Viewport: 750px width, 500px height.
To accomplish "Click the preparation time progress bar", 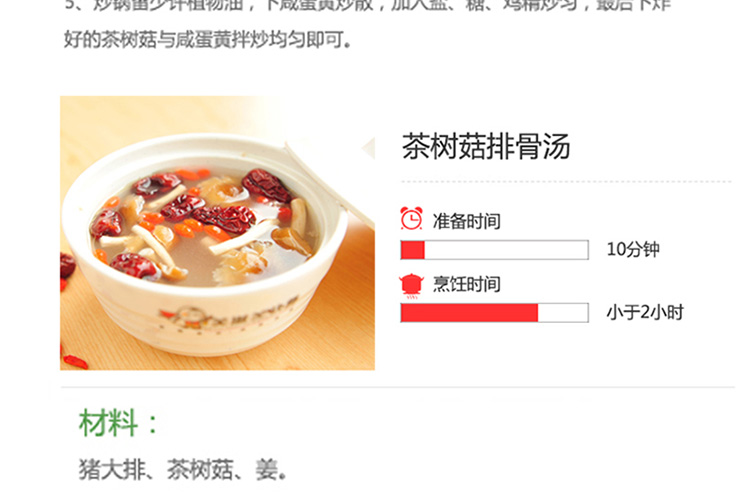I will [x=495, y=250].
